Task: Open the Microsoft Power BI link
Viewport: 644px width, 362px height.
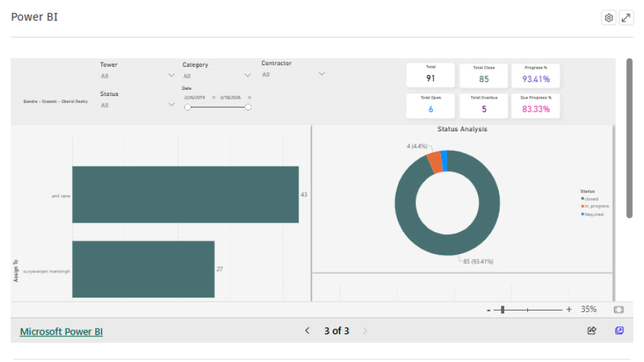Action: pos(61,331)
